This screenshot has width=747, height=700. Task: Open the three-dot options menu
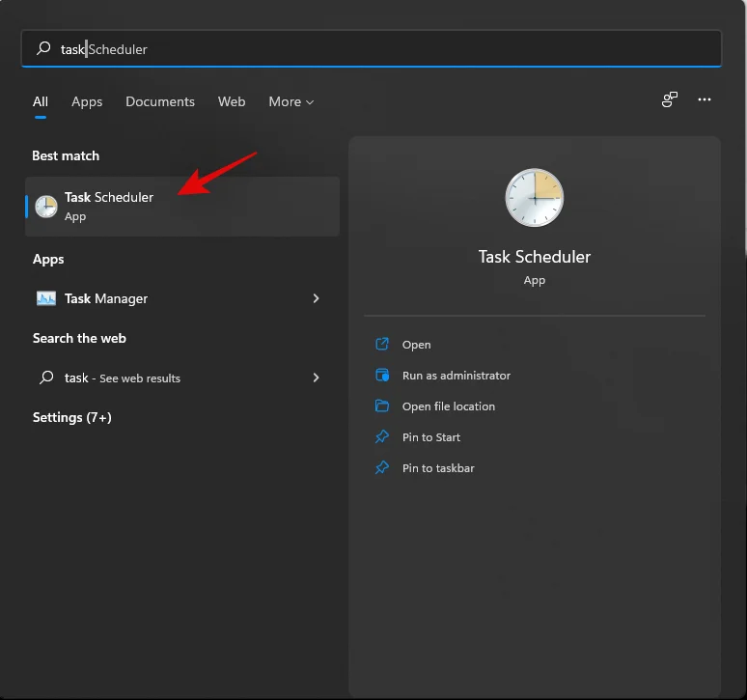pyautogui.click(x=705, y=99)
